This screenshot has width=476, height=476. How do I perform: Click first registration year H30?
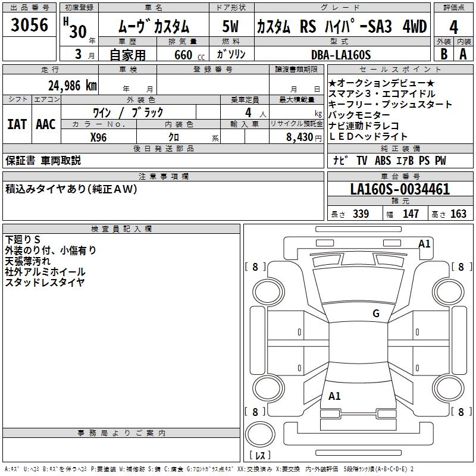[x=75, y=28]
